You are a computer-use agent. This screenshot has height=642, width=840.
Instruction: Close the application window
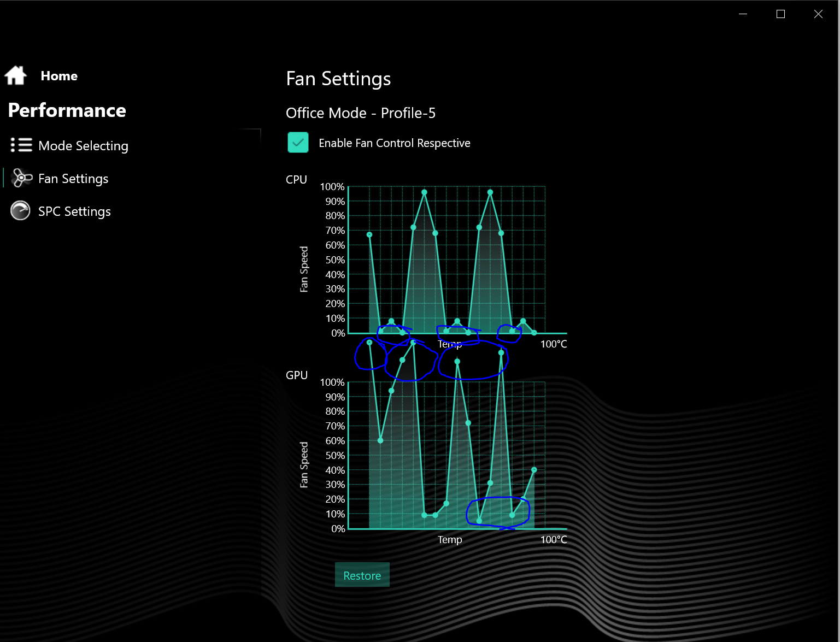pos(818,14)
